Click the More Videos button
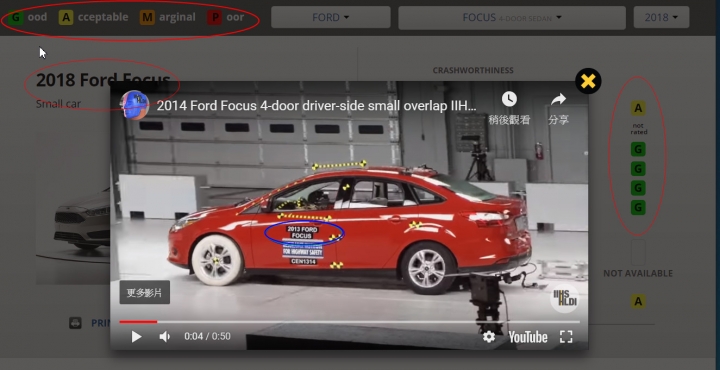Viewport: 720px width, 370px height. coord(145,292)
